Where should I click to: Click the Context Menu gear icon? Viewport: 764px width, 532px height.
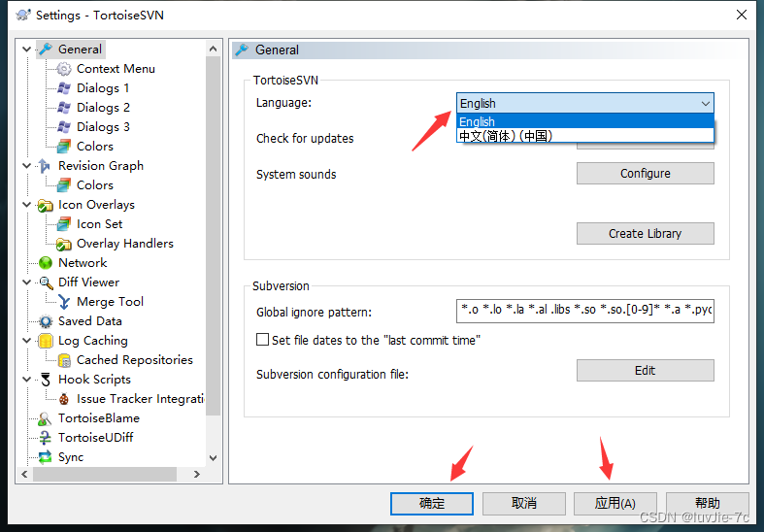click(64, 69)
